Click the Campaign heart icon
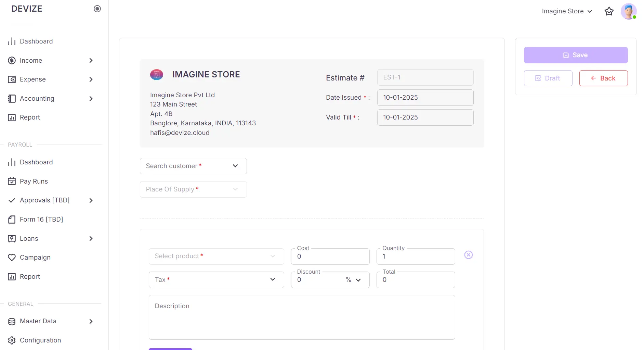Viewport: 644px width, 350px height. (x=12, y=258)
